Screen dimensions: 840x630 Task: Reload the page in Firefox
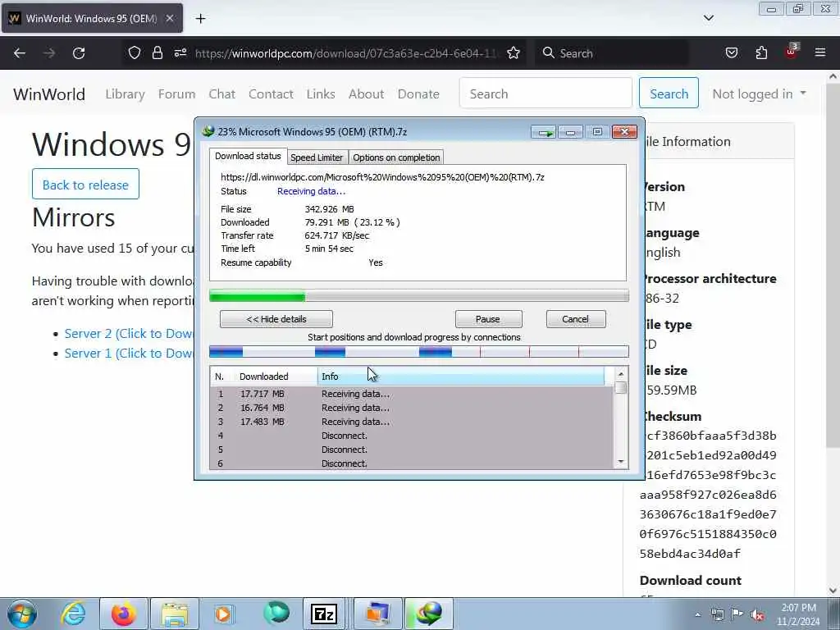pyautogui.click(x=79, y=53)
